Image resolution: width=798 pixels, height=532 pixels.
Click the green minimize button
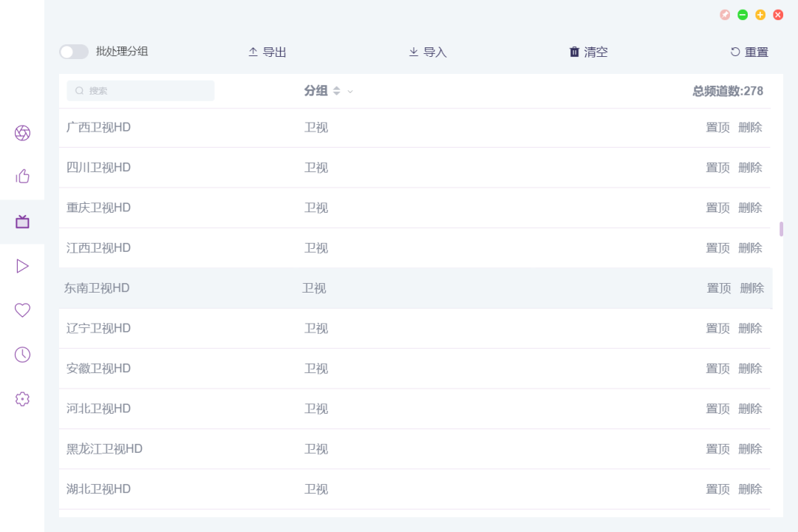tap(743, 15)
